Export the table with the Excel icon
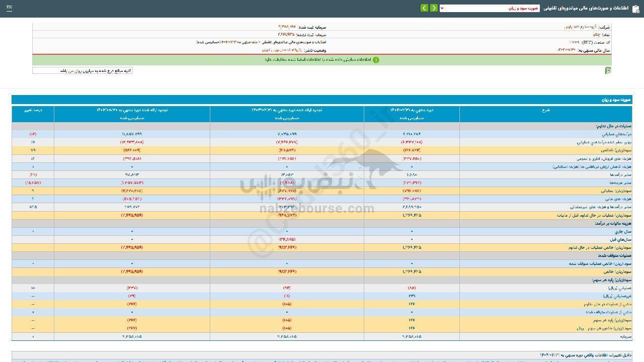The height and width of the screenshot is (362, 644). pos(608,70)
